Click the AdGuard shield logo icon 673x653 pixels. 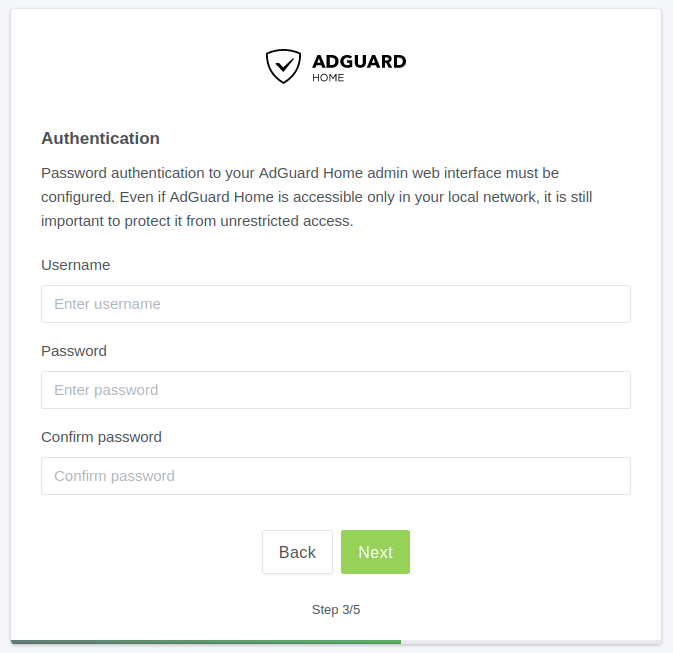(283, 66)
